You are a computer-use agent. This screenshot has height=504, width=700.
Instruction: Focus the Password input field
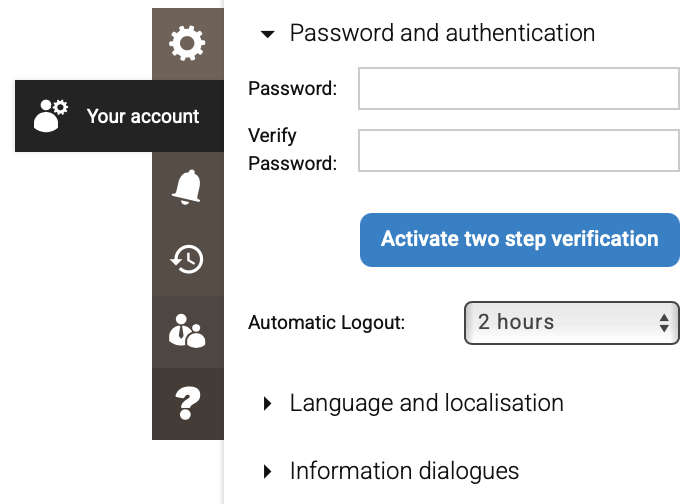click(x=519, y=88)
